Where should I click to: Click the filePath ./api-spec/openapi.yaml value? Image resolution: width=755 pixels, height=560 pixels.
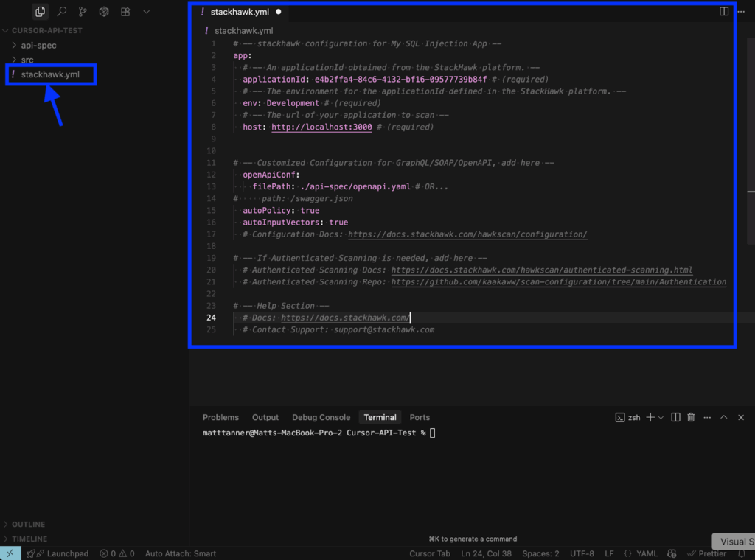(355, 186)
